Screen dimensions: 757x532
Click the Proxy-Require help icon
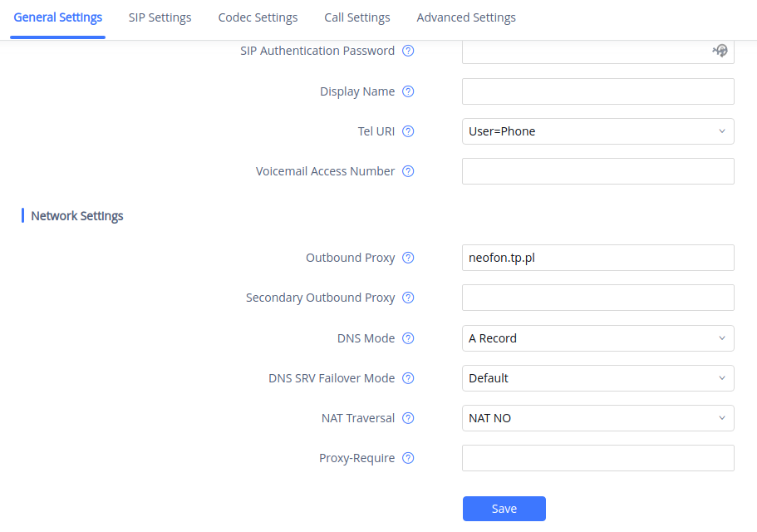pos(408,458)
